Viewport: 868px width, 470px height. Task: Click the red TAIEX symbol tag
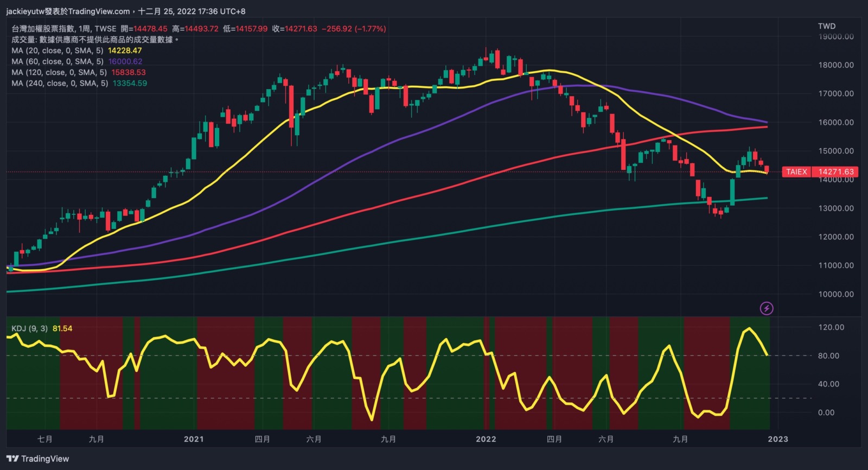coord(796,172)
